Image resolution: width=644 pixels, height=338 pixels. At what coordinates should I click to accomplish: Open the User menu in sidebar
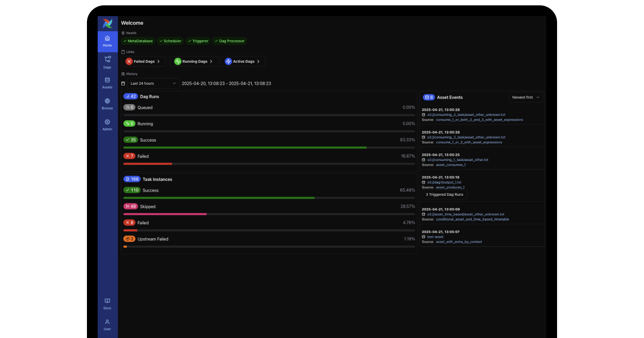[107, 325]
